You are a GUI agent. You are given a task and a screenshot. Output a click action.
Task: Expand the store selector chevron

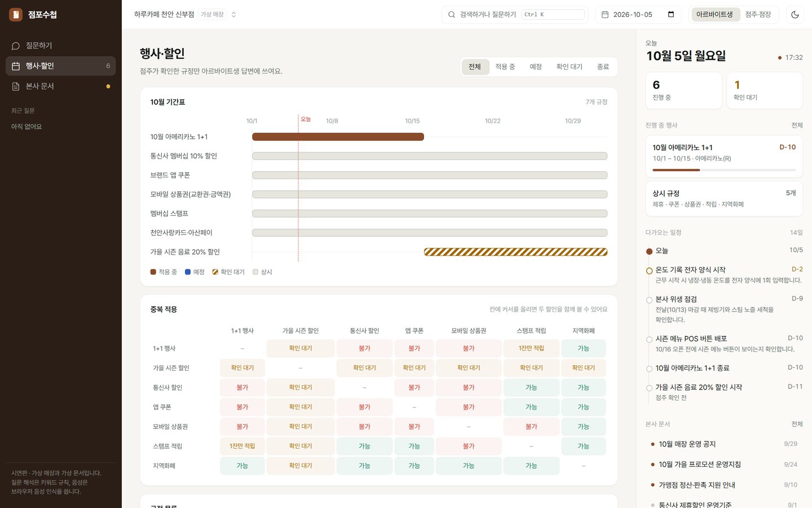pyautogui.click(x=233, y=15)
